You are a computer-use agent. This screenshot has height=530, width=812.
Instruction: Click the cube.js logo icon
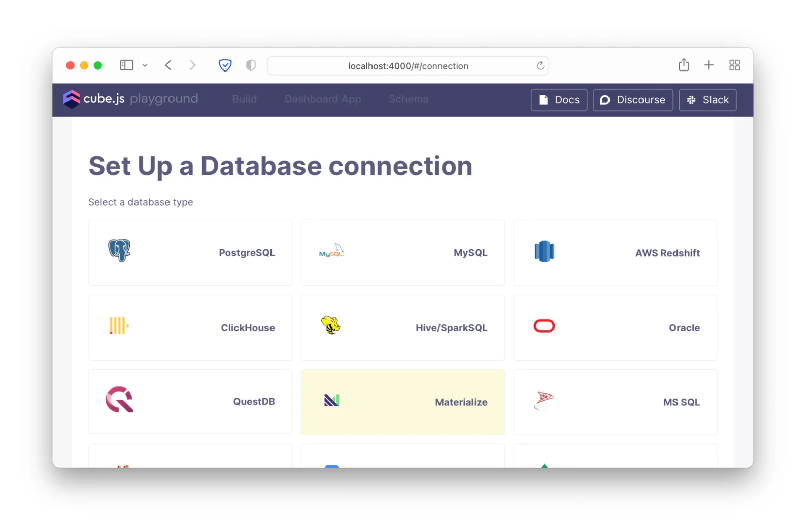pos(72,99)
